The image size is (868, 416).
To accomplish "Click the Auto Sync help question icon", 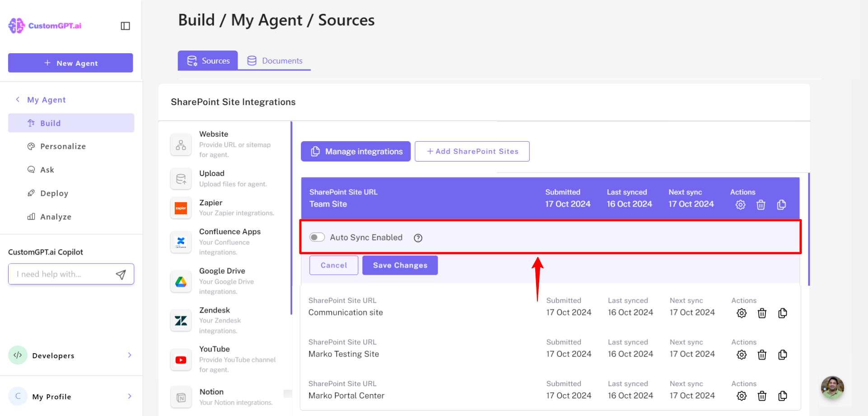I will tap(418, 238).
